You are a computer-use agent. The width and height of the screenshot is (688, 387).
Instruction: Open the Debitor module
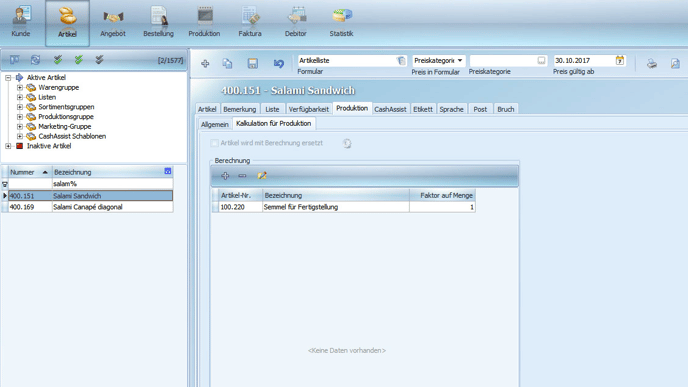point(296,22)
